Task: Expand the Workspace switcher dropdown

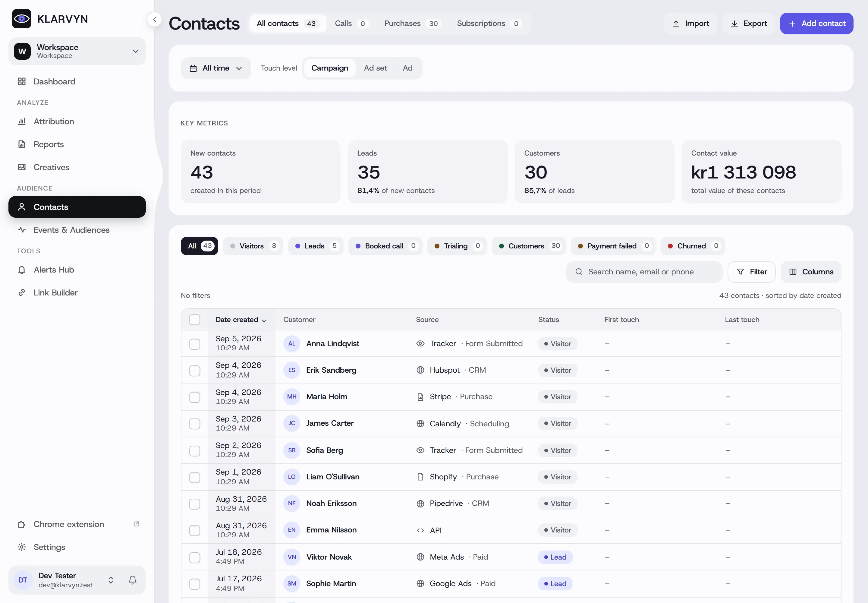Action: pyautogui.click(x=77, y=51)
